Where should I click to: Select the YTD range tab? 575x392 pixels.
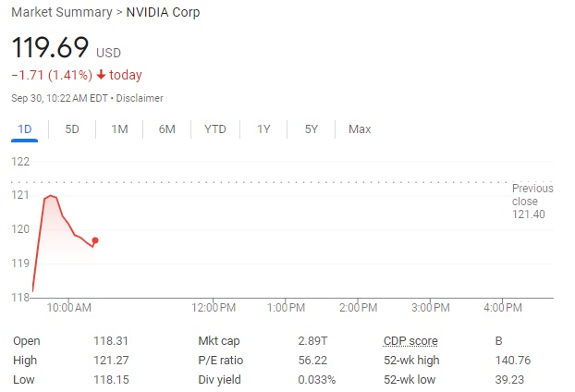214,129
